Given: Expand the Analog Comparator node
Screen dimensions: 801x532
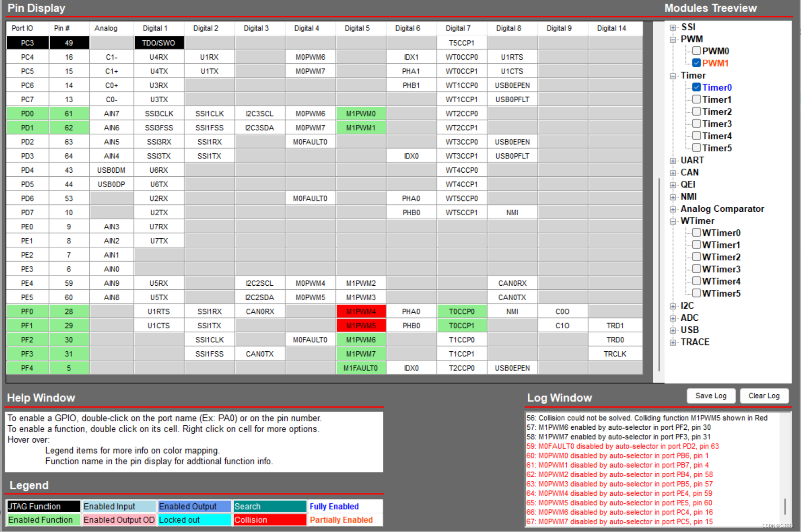Looking at the screenshot, I should pos(673,209).
